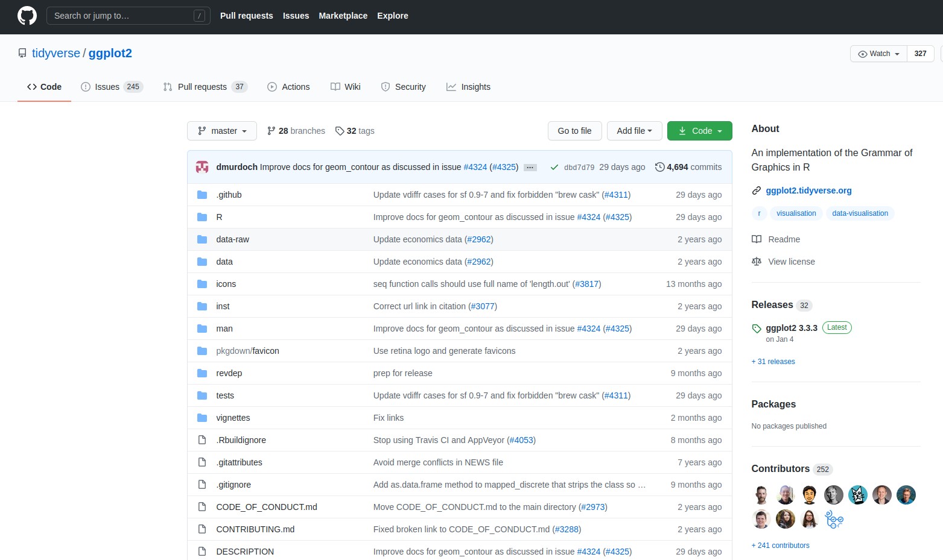Screen dimensions: 943x560
Task: Open the DESCRIPTION file
Action: [245, 552]
